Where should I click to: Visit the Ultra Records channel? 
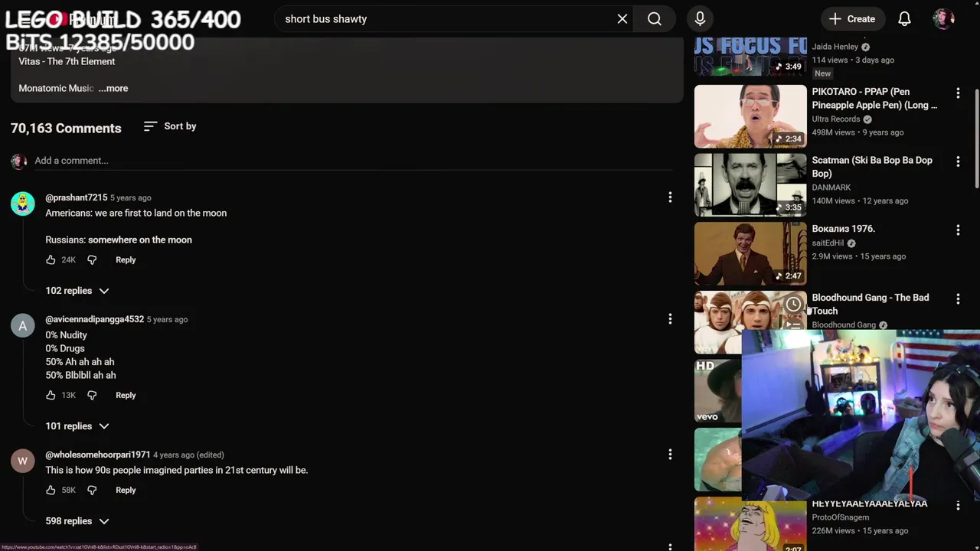click(x=836, y=119)
